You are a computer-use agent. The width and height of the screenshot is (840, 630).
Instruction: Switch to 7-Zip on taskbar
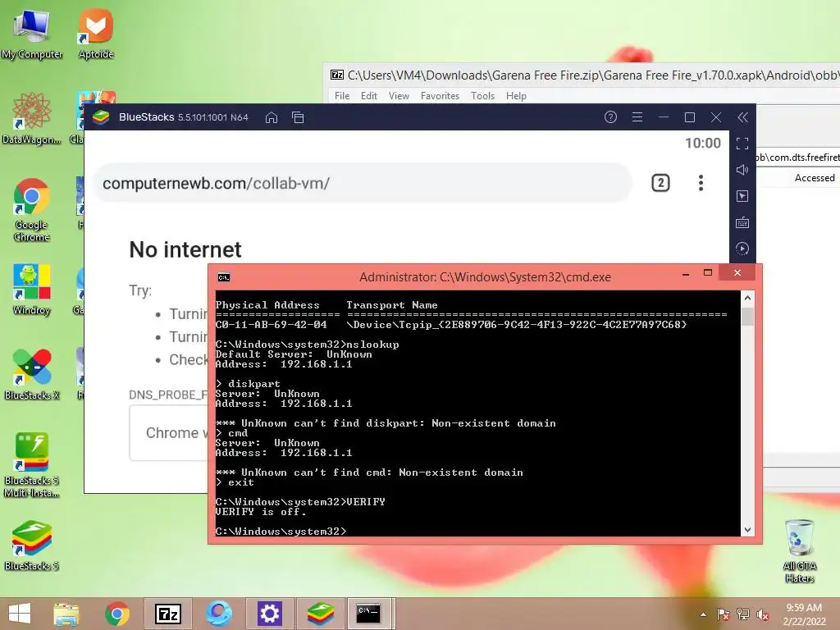(167, 614)
